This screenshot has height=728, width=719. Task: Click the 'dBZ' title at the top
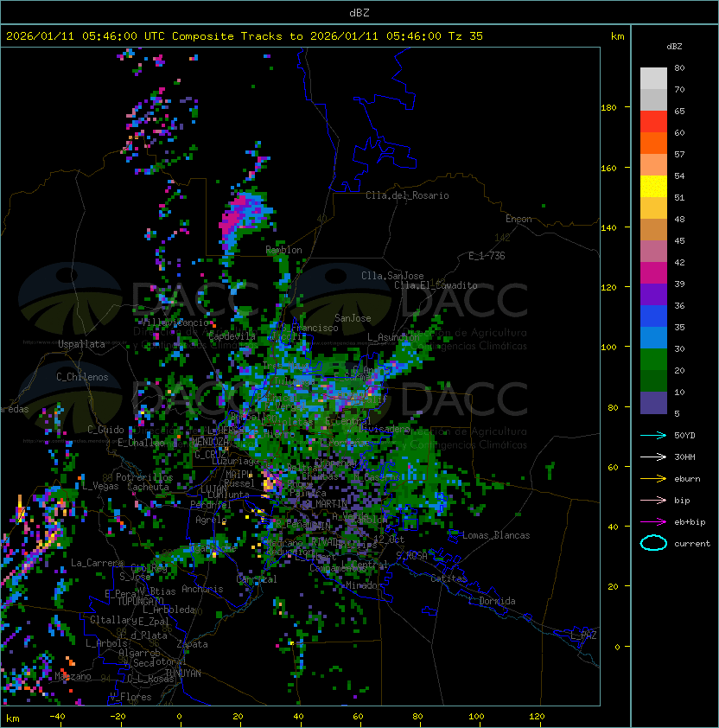click(359, 12)
